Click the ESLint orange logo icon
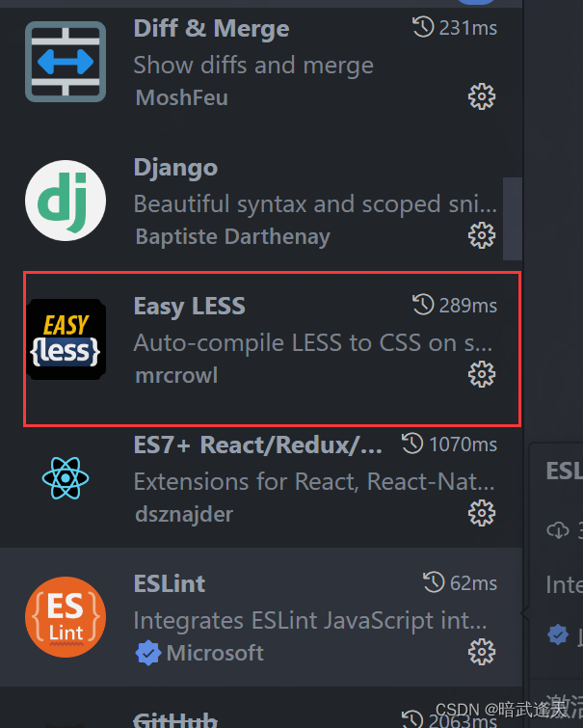This screenshot has width=583, height=728. 66,617
